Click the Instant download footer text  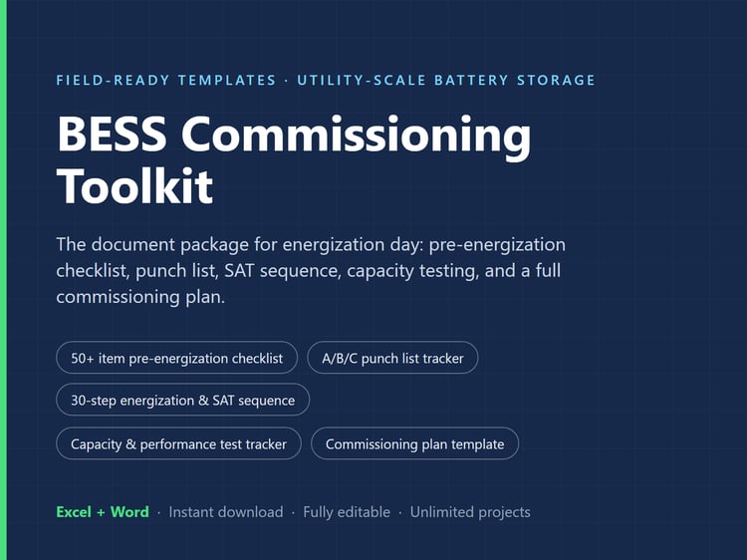tap(226, 512)
